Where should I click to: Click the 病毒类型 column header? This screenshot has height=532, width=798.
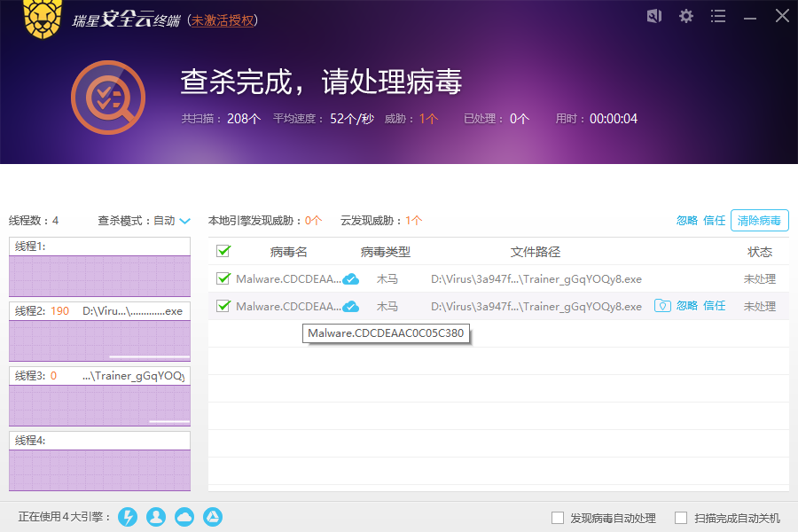[386, 252]
